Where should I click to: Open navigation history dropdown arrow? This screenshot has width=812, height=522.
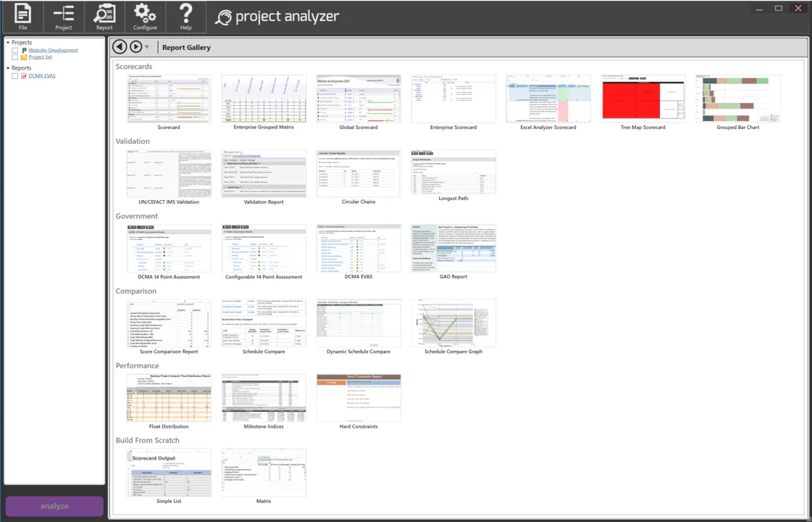pos(147,47)
